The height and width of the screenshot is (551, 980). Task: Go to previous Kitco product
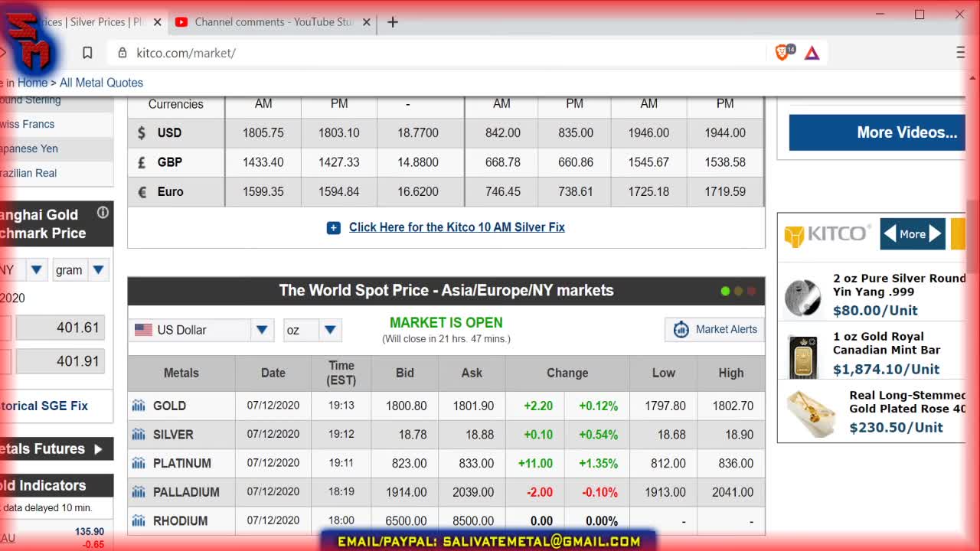pos(889,234)
